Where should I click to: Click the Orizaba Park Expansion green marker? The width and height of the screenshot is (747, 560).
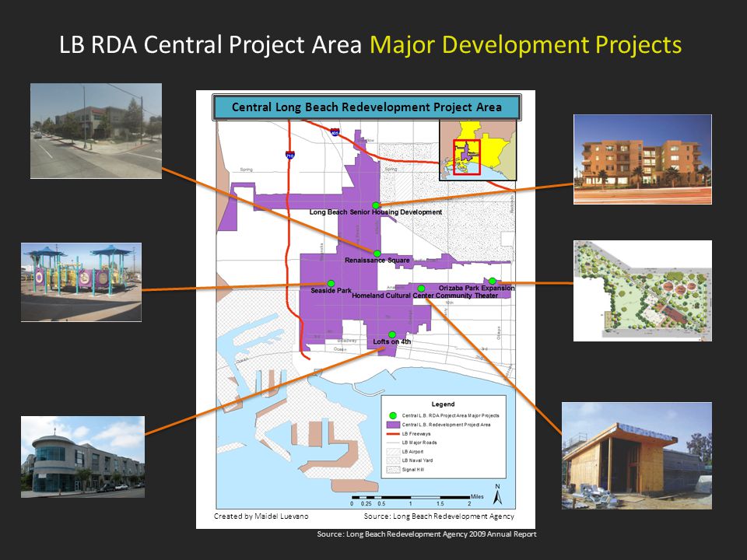[492, 281]
